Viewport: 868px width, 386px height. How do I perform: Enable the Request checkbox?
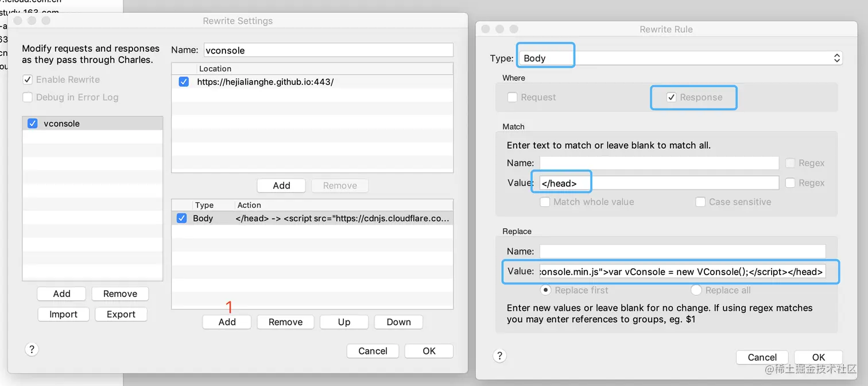point(512,97)
